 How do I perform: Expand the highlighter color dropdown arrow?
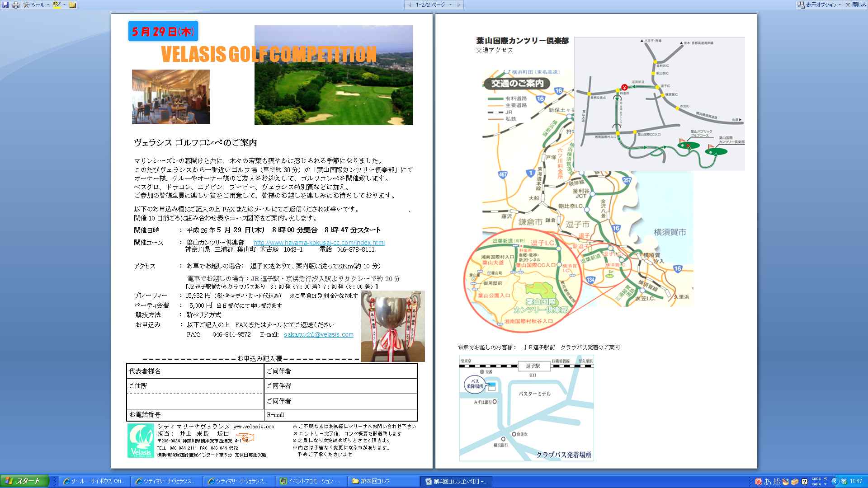pos(64,5)
